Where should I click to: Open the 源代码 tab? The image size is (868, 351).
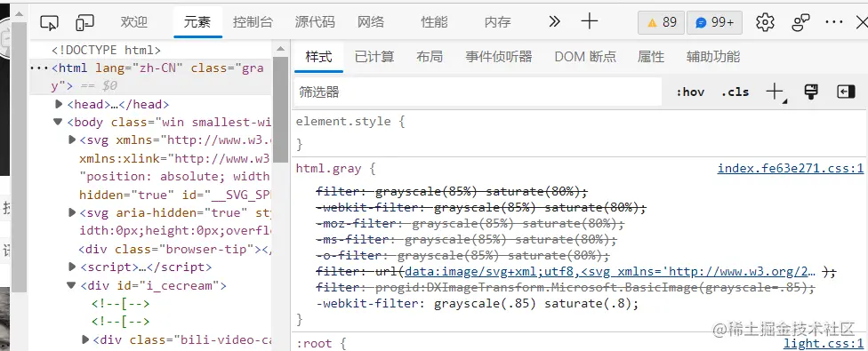pyautogui.click(x=315, y=21)
